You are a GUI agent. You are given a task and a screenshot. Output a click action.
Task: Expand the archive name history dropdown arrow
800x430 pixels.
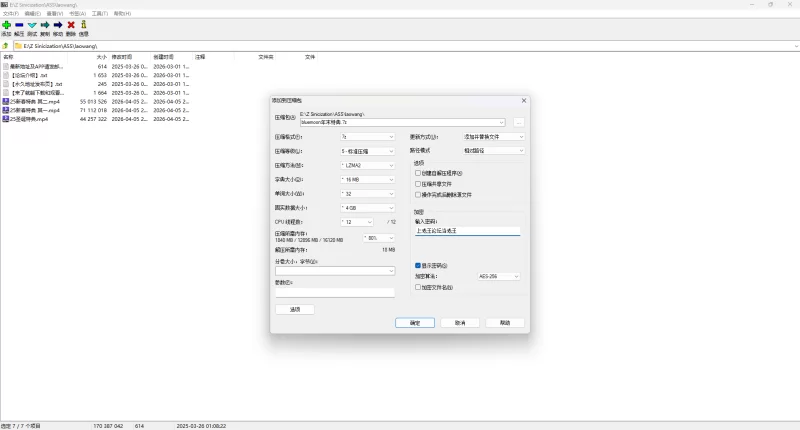tap(502, 122)
